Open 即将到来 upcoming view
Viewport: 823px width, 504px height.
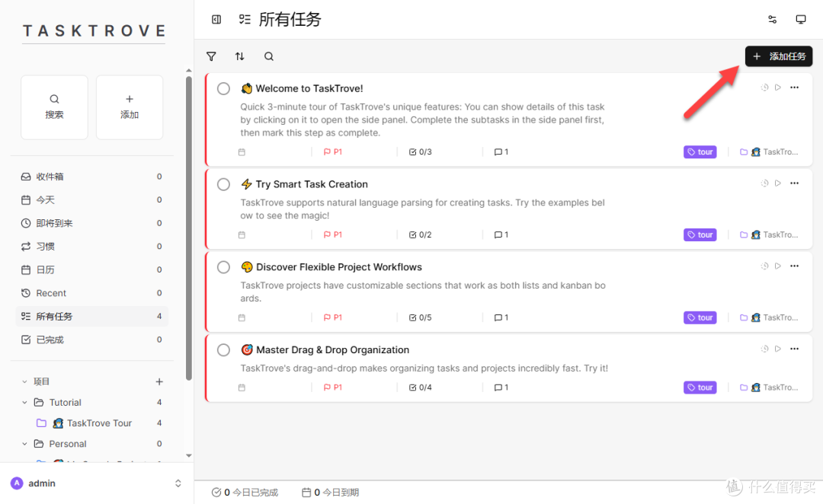pyautogui.click(x=92, y=223)
